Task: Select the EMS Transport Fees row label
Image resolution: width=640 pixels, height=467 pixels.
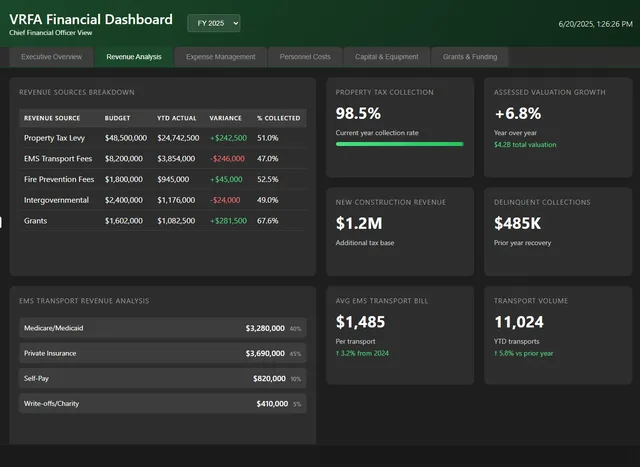Action: (58, 159)
